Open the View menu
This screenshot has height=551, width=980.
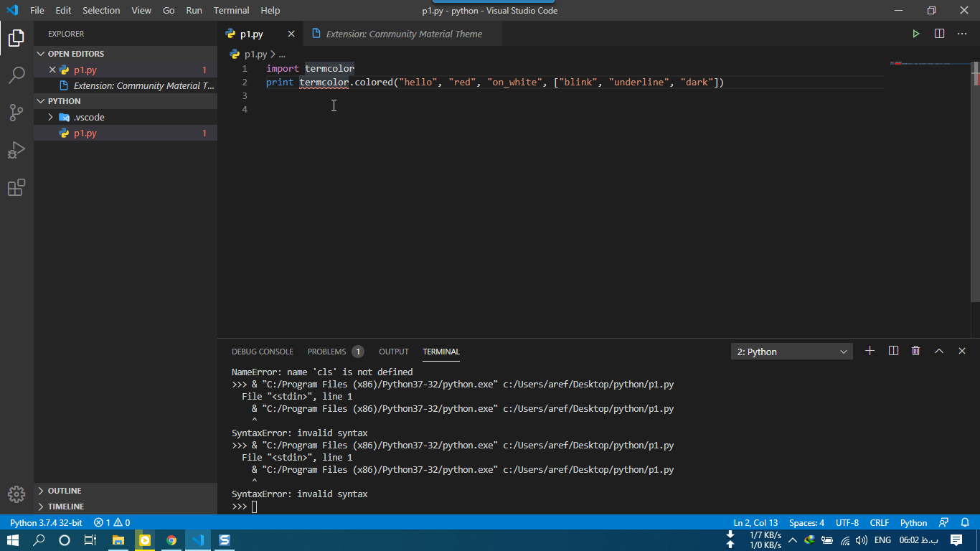(x=141, y=10)
